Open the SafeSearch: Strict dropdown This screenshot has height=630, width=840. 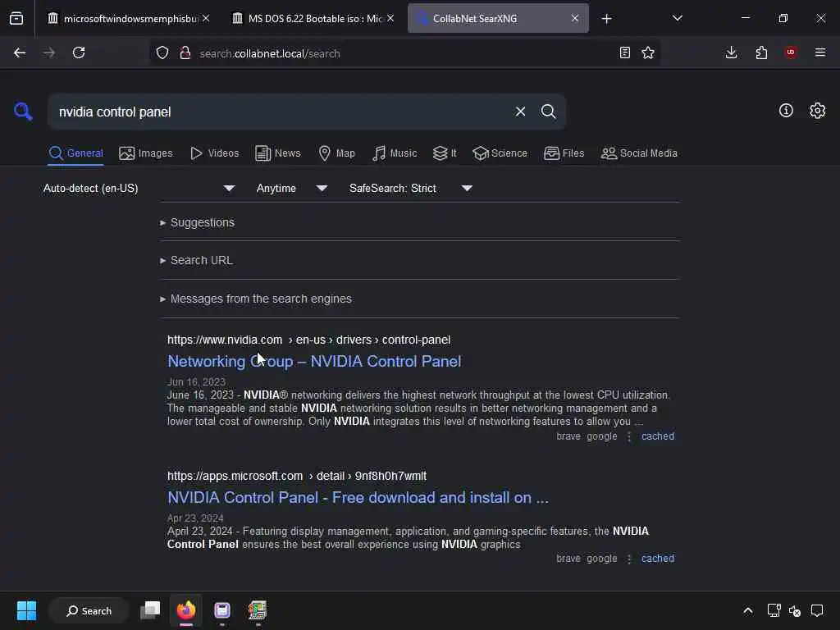[x=410, y=188]
